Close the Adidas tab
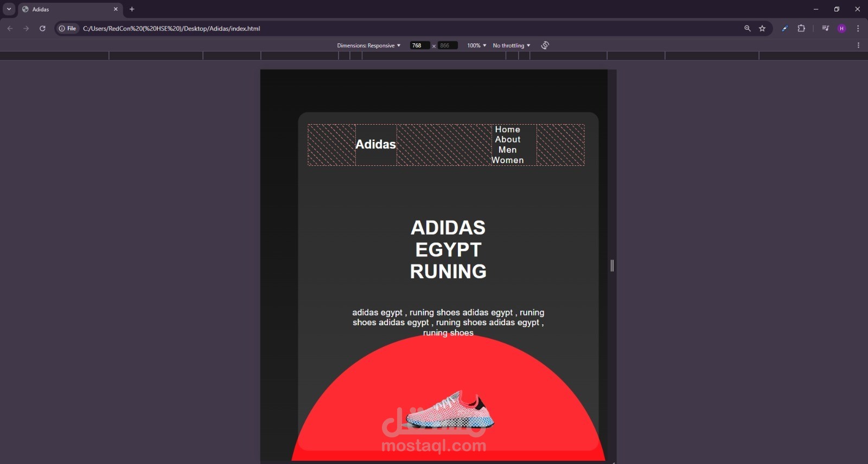 coord(116,9)
